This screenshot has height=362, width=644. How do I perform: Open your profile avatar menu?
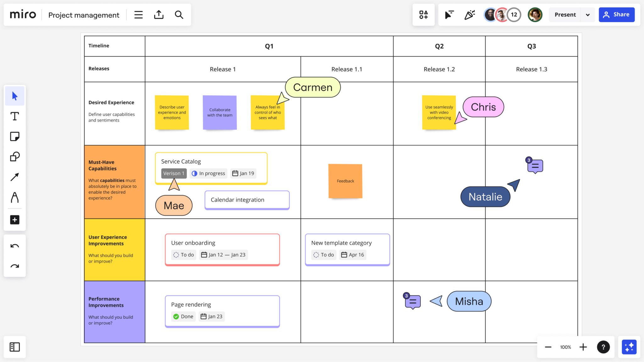point(535,14)
